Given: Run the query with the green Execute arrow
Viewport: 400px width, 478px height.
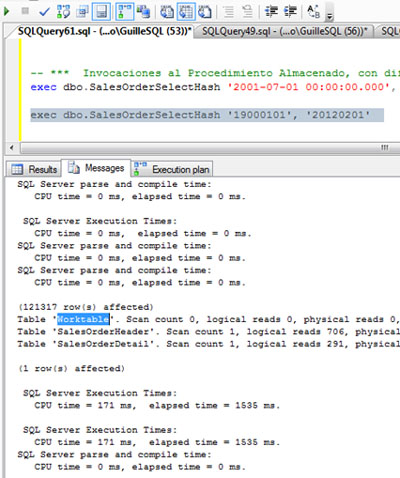Looking at the screenshot, I should [6, 12].
